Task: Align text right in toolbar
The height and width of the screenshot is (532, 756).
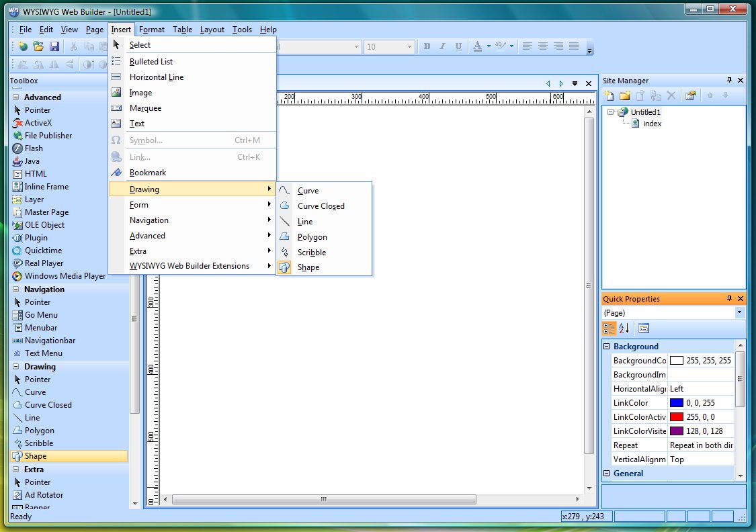Action: (x=558, y=46)
